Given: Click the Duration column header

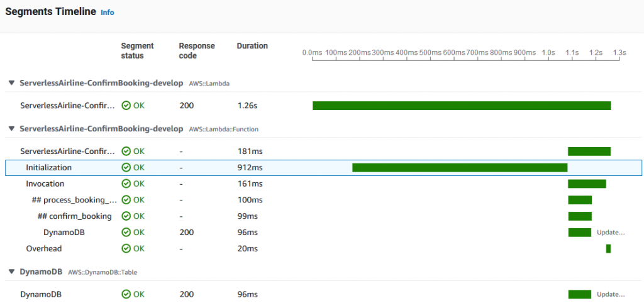Looking at the screenshot, I should [252, 46].
